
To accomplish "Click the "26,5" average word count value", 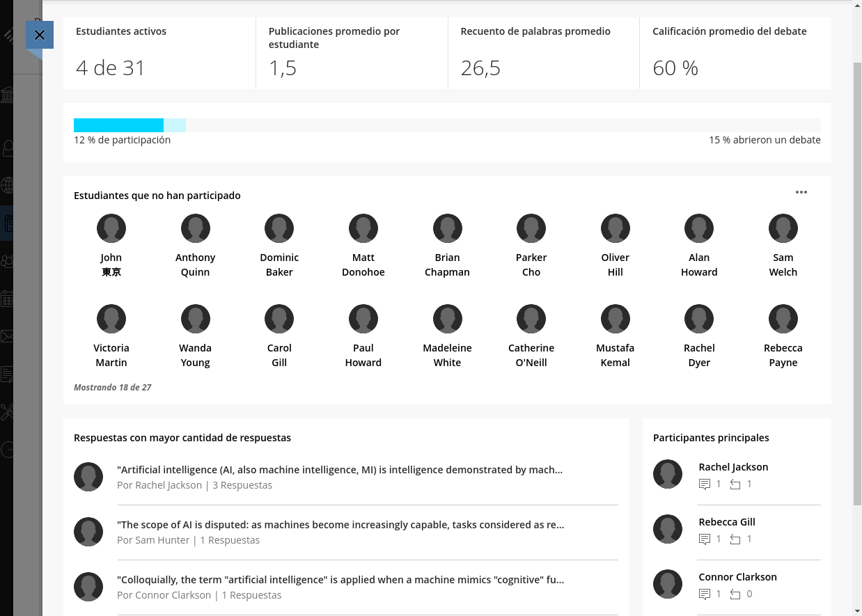I will pyautogui.click(x=480, y=68).
